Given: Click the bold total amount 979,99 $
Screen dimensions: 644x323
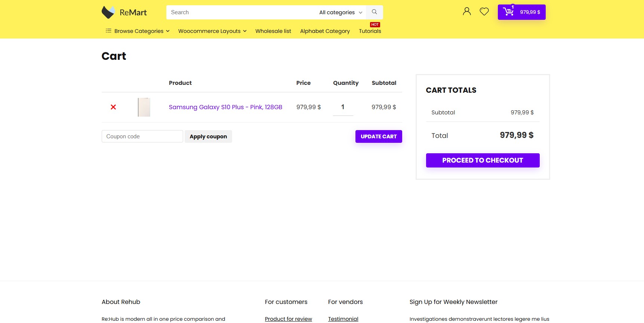Looking at the screenshot, I should tap(517, 135).
